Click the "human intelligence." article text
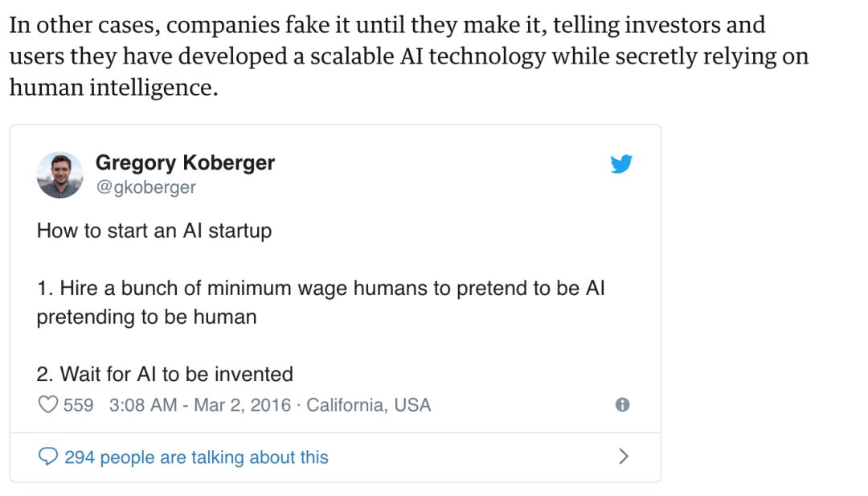Viewport: 868px width, 496px height. tap(113, 88)
